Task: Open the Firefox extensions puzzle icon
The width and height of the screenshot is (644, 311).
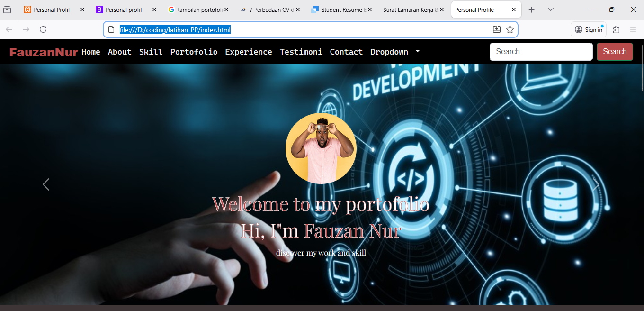Action: pos(616,29)
